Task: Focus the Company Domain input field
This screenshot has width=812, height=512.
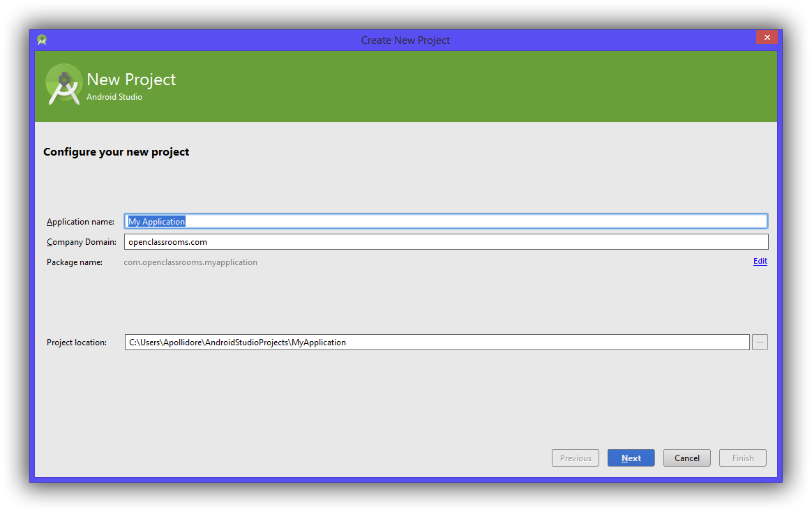Action: click(446, 242)
